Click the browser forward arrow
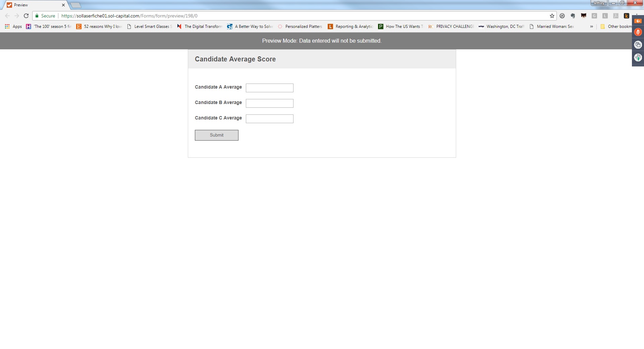The height and width of the screenshot is (349, 644). 17,16
